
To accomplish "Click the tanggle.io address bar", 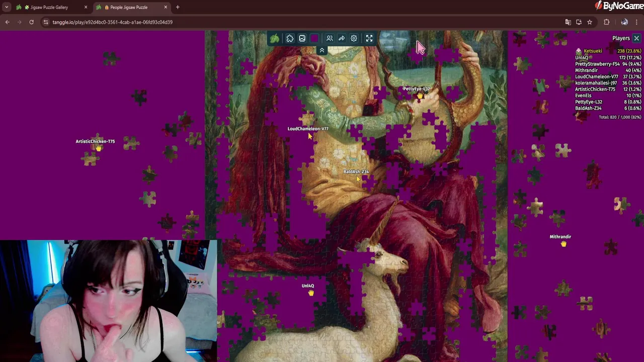I will click(x=302, y=22).
